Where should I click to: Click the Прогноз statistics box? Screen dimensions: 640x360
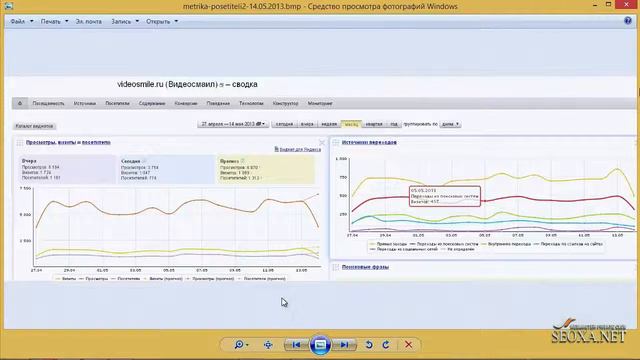coord(266,169)
